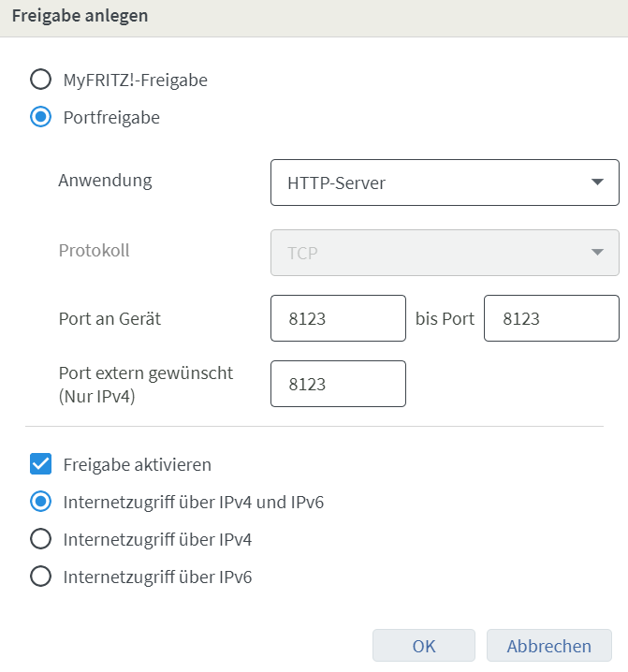Click the Port extern gewünscht (Nur IPv4) label
The width and height of the screenshot is (628, 672).
coord(145,383)
